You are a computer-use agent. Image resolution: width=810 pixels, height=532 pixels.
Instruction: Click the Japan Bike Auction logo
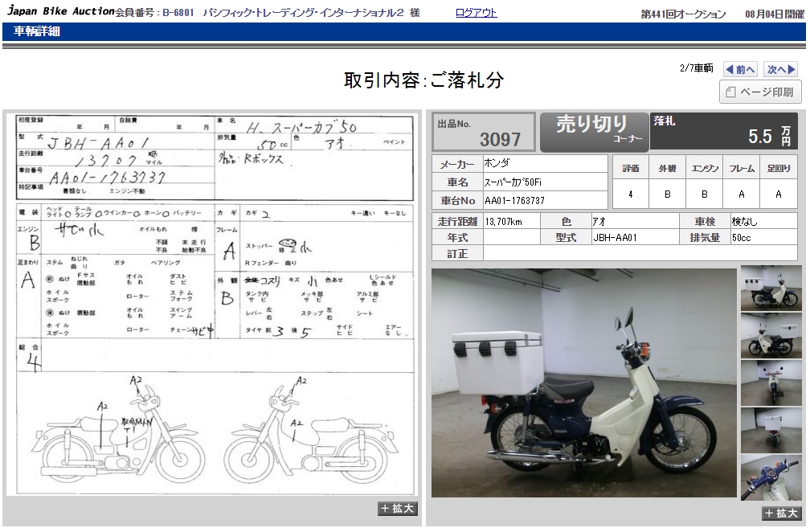[x=60, y=10]
